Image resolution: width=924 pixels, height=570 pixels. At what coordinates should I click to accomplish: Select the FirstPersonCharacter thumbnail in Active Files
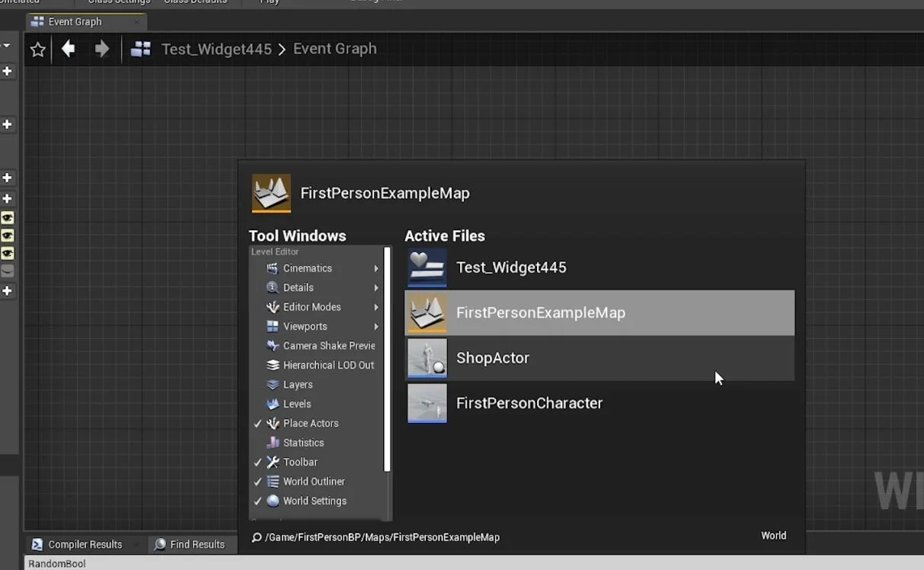427,403
